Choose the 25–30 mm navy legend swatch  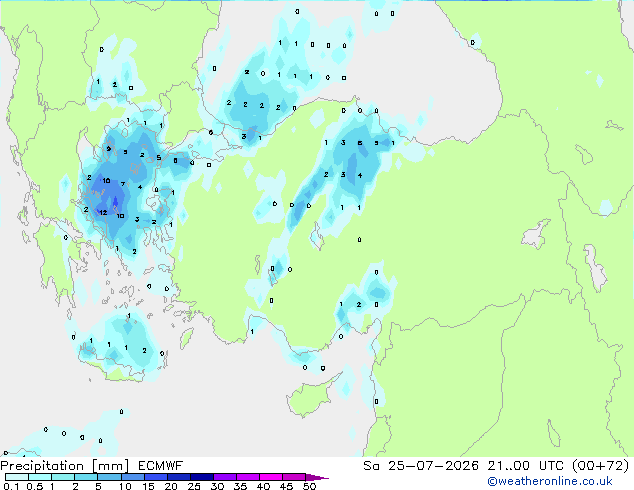pos(201,477)
